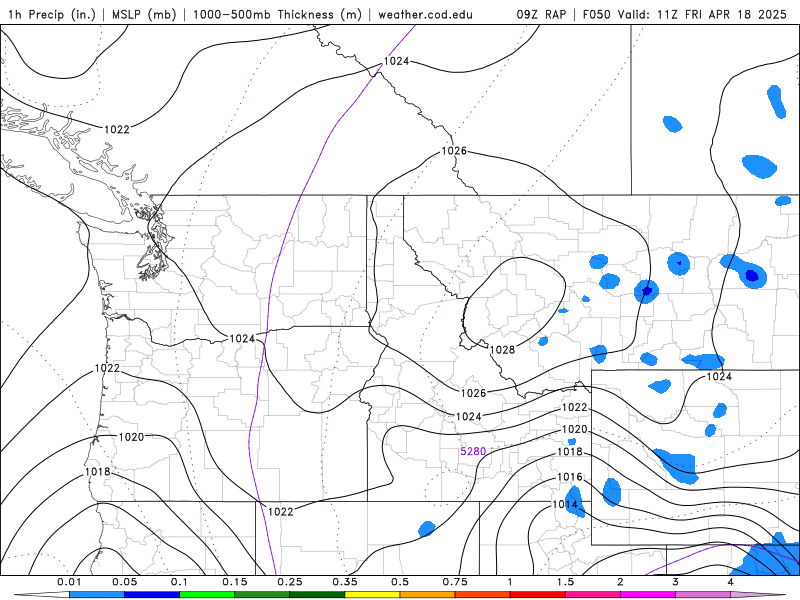The height and width of the screenshot is (600, 800).
Task: Select the bright green 0.1 legend swatch
Action: [x=207, y=595]
